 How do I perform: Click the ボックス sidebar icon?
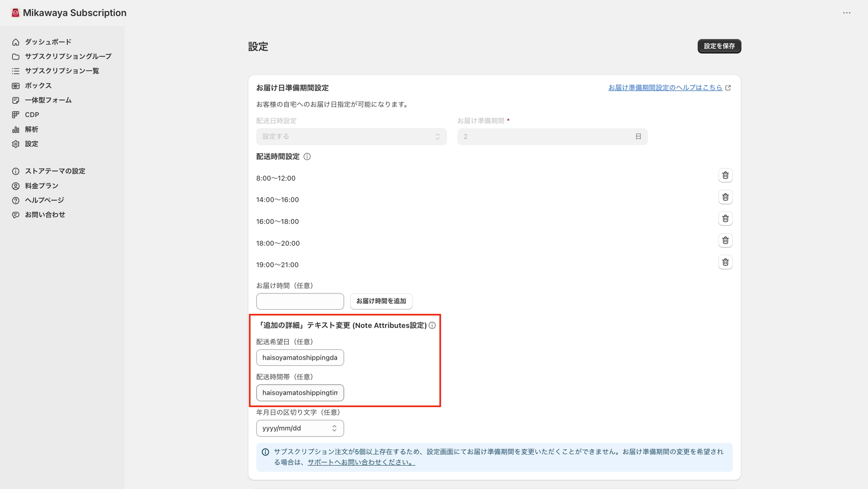click(x=16, y=86)
